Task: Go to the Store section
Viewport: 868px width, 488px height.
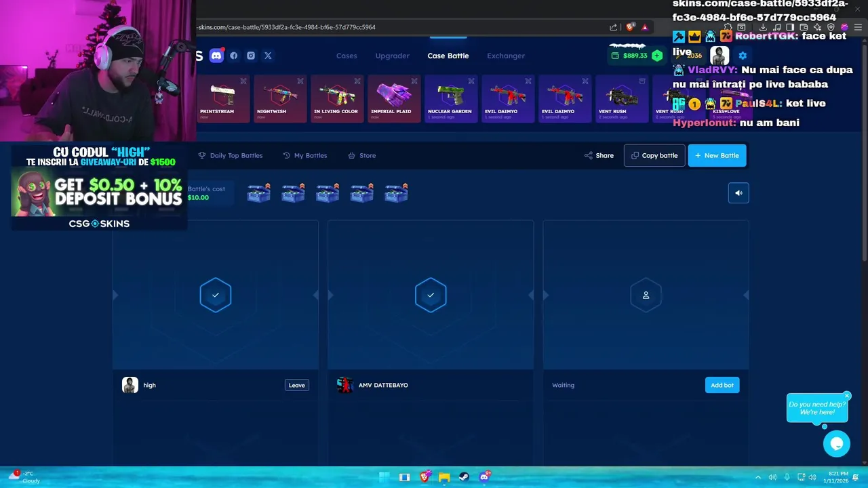Action: [362, 155]
